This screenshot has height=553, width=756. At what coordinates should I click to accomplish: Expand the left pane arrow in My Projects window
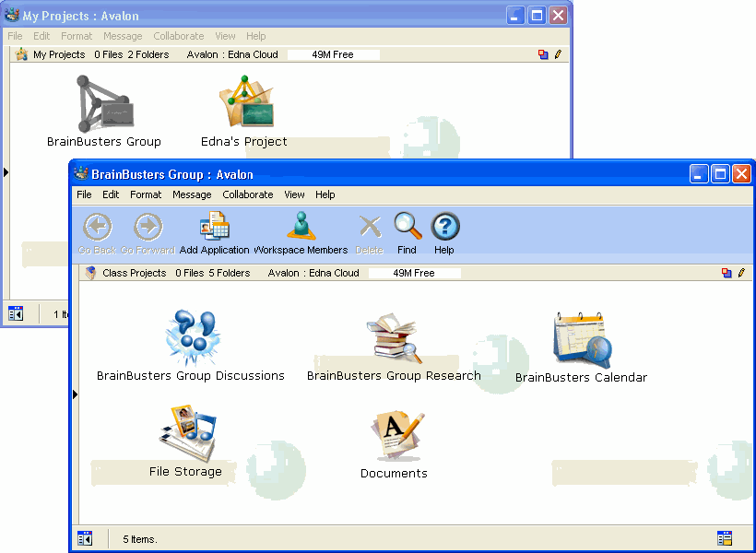point(6,172)
